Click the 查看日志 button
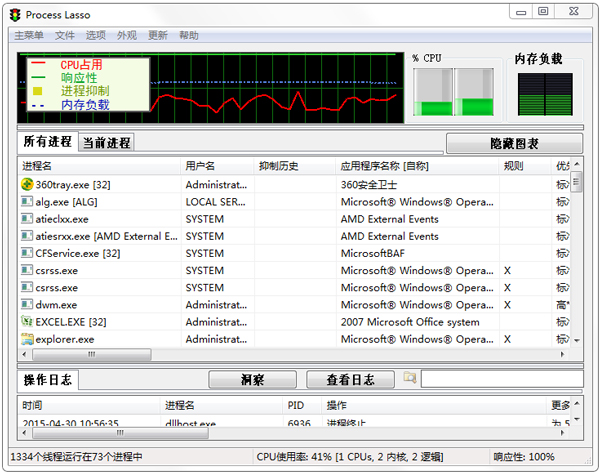This screenshot has width=600, height=473. point(350,380)
